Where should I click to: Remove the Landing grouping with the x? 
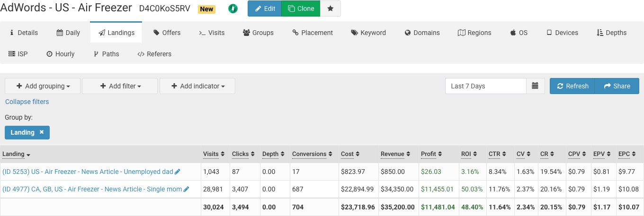pos(42,132)
